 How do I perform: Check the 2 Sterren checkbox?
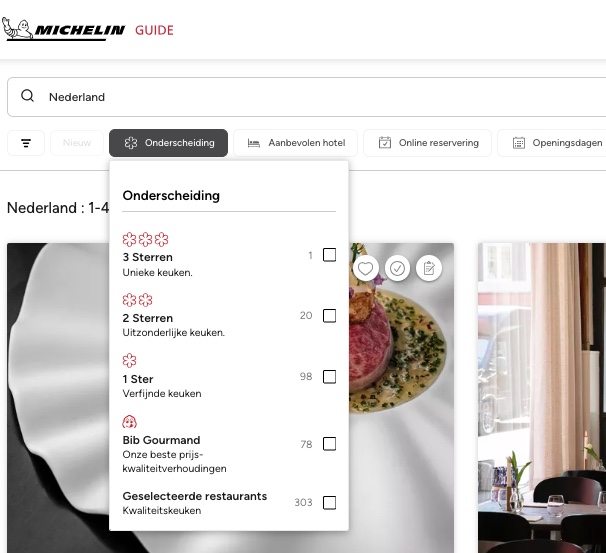coord(329,316)
